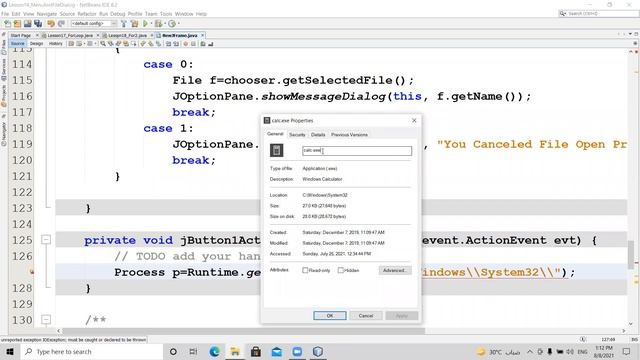This screenshot has width=640, height=360.
Task: Click the Build Project hammer icon
Action: (x=124, y=24)
